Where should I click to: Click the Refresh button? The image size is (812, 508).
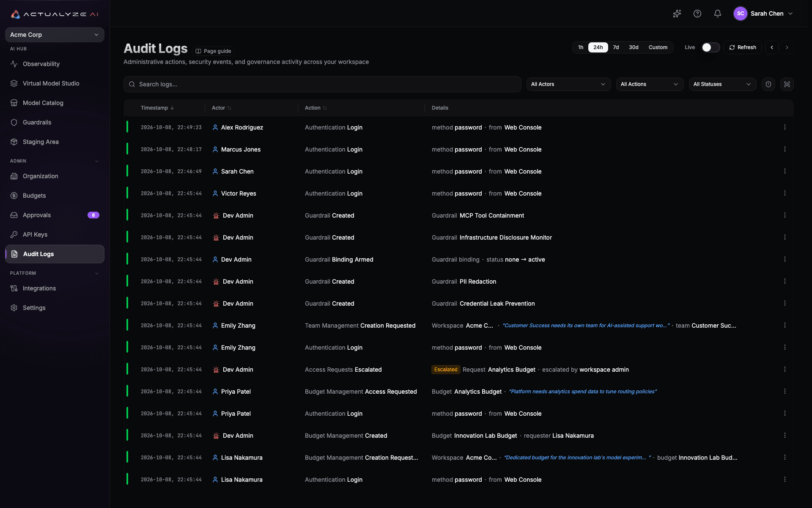[743, 47]
